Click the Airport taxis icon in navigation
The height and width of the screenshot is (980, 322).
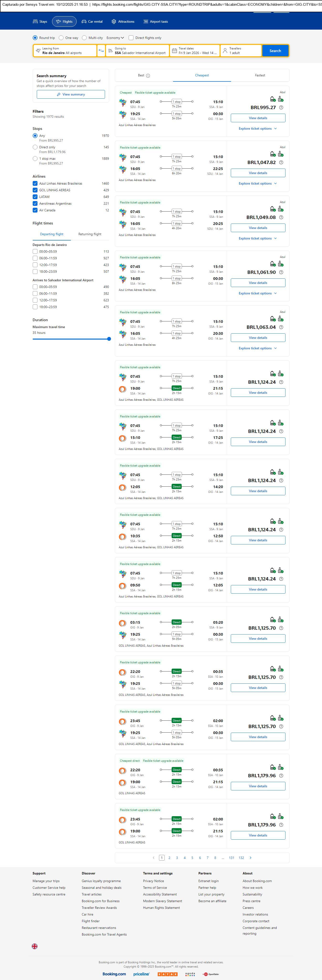click(146, 22)
